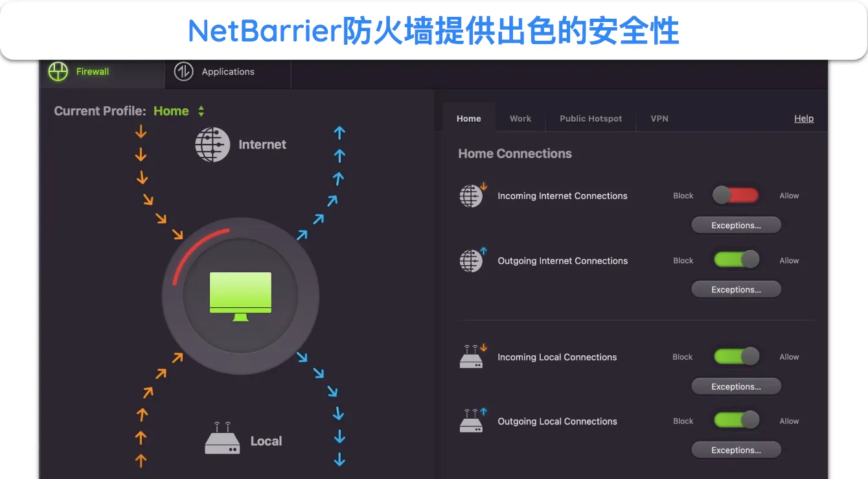868x479 pixels.
Task: Switch to the Work profile tab
Action: [520, 119]
